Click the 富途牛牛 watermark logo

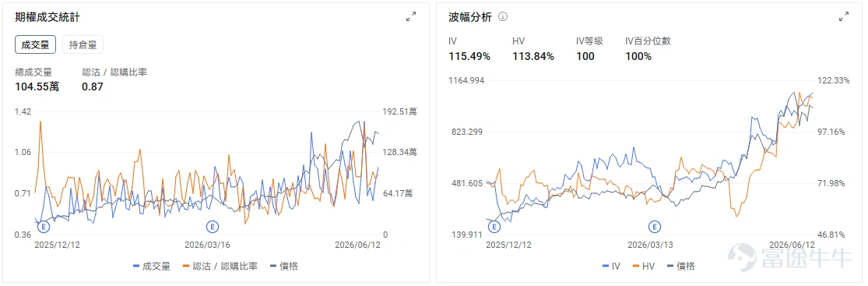pyautogui.click(x=790, y=258)
